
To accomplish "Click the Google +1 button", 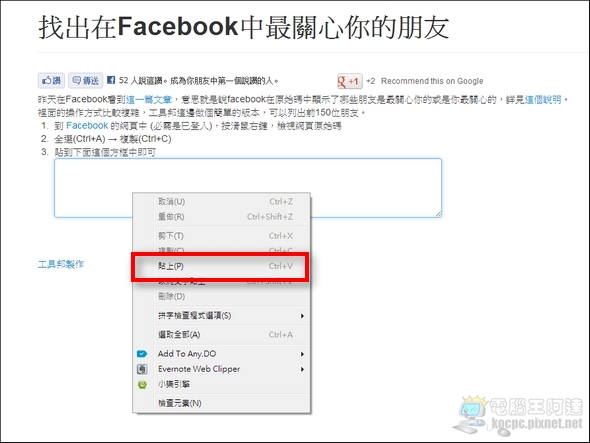I will click(x=350, y=81).
